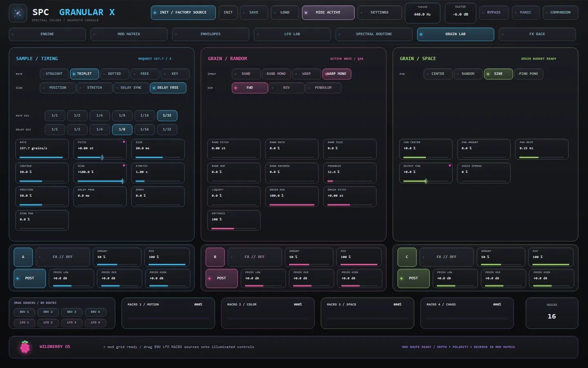Click the SPC Granular X logo icon
Screen dimensions: 588x368
click(x=18, y=13)
